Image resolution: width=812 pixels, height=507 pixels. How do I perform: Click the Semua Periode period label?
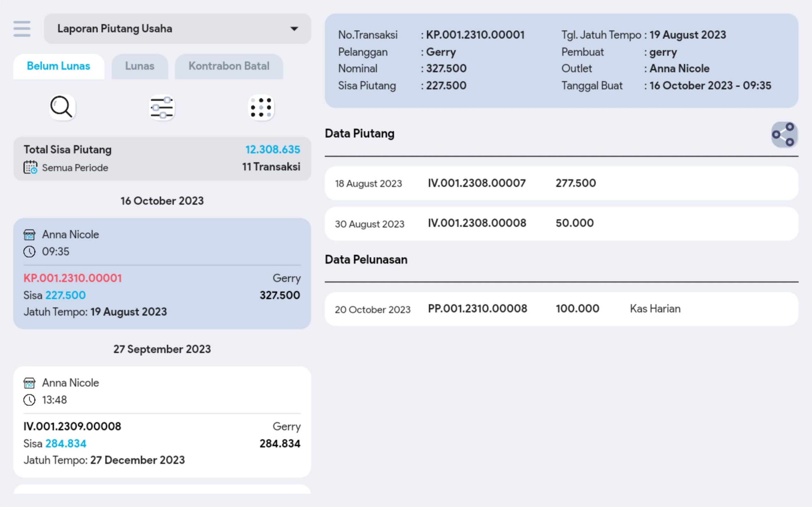[x=75, y=168]
